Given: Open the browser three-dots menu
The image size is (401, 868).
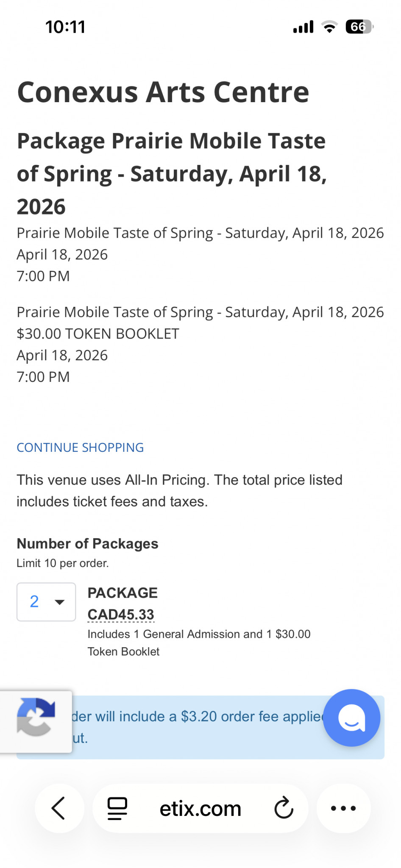Looking at the screenshot, I should (343, 808).
